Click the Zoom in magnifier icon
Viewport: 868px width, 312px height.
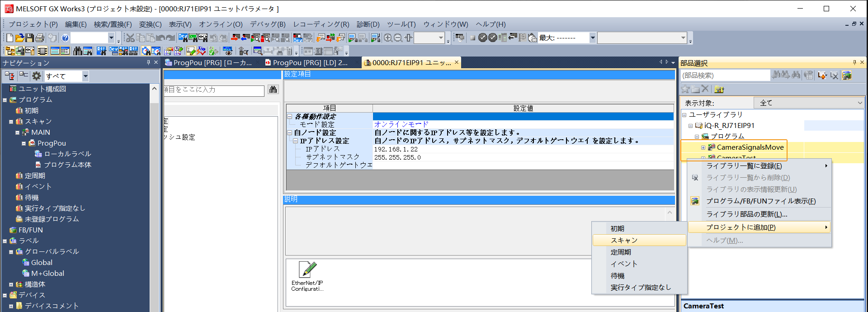[388, 38]
